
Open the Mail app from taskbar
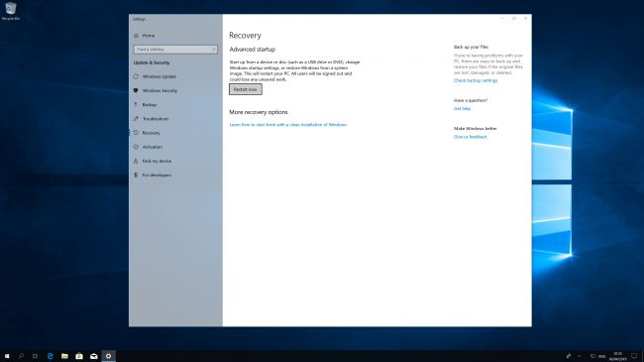(x=94, y=356)
